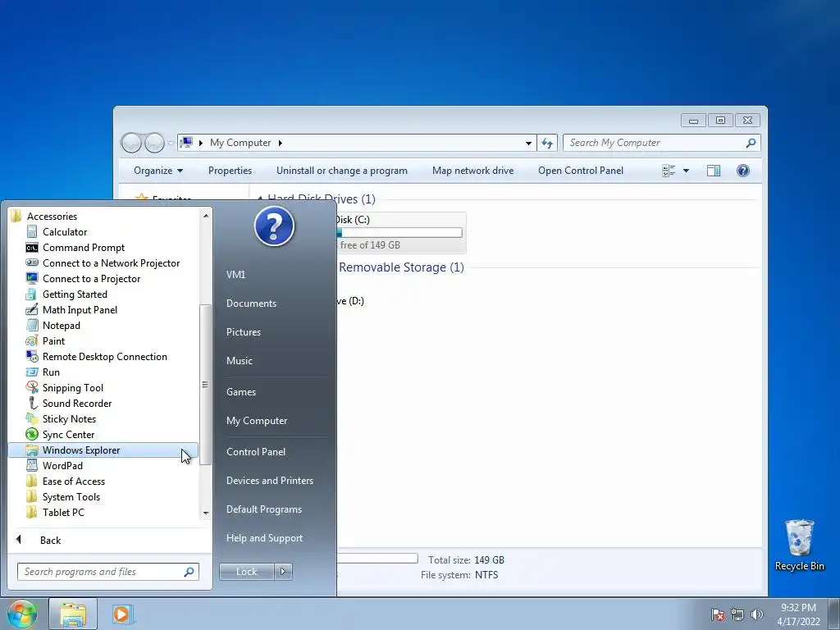Click the Action Center flag tray icon

[718, 614]
